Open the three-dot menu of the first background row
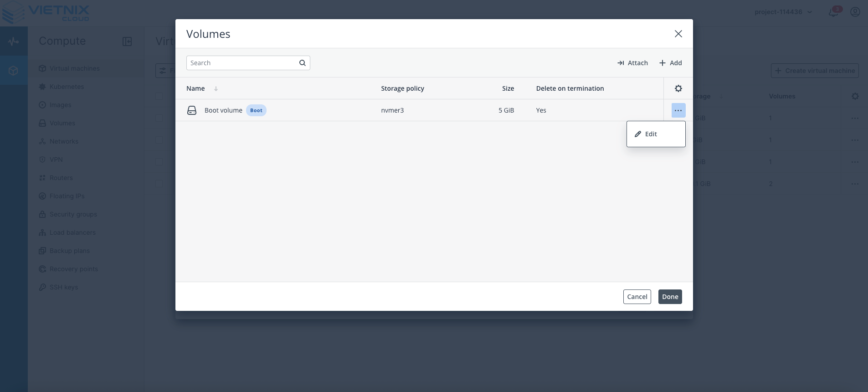Viewport: 868px width, 392px height. pyautogui.click(x=855, y=118)
